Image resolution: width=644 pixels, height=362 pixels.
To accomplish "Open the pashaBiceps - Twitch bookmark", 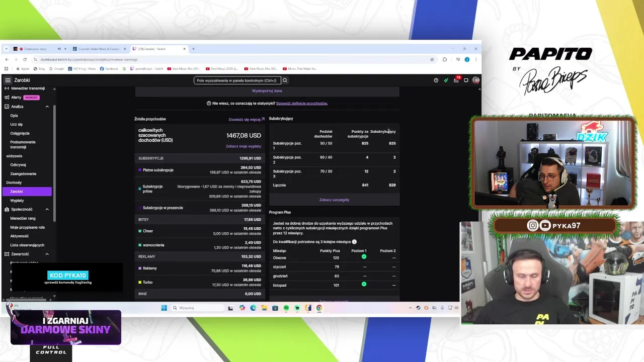I will (146, 68).
